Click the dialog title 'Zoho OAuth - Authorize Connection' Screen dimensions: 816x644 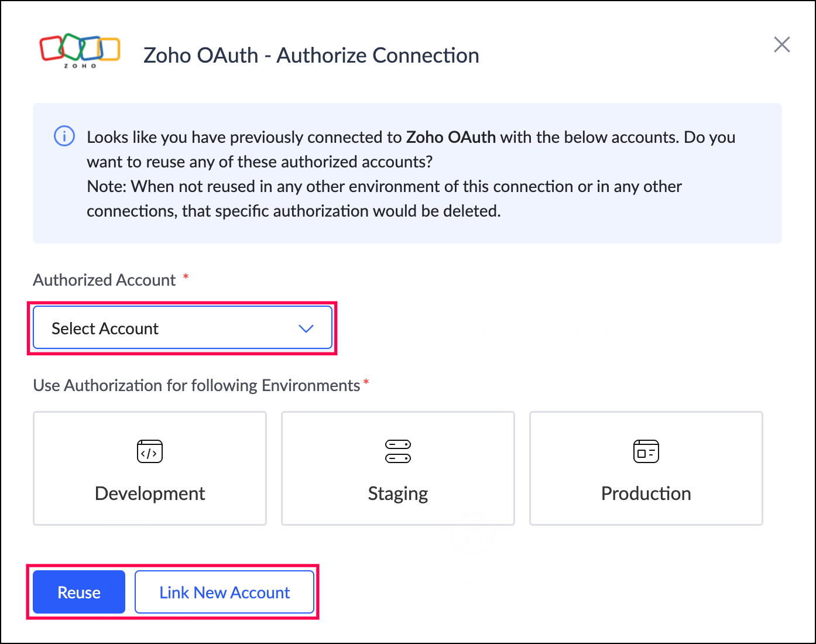coord(311,56)
